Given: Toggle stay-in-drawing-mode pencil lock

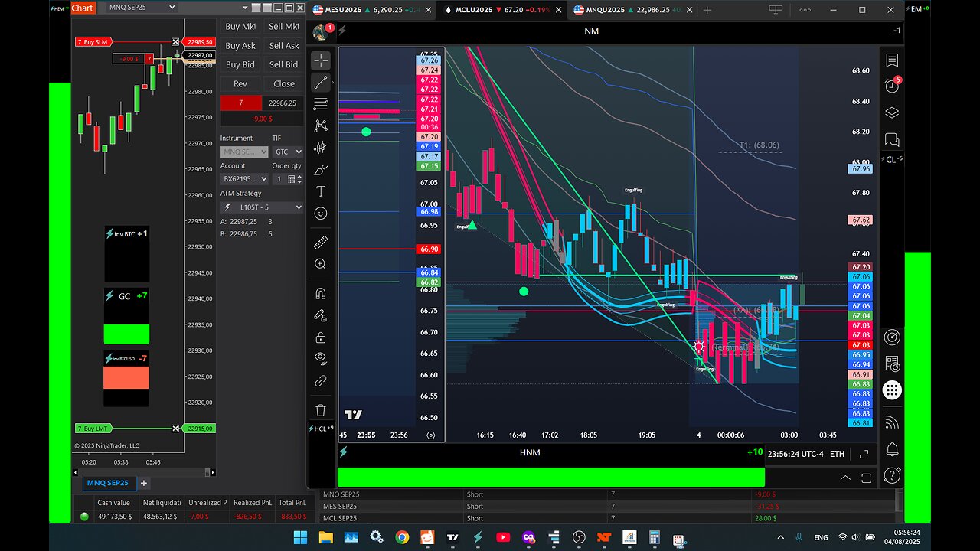Looking at the screenshot, I should point(321,315).
